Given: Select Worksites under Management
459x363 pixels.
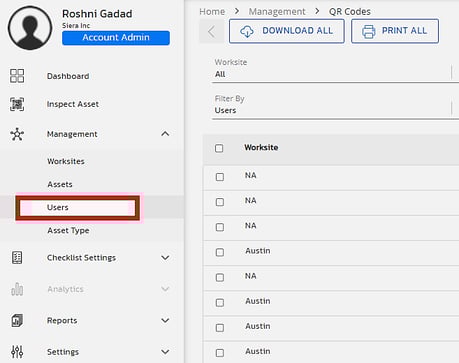Looking at the screenshot, I should pyautogui.click(x=66, y=161).
